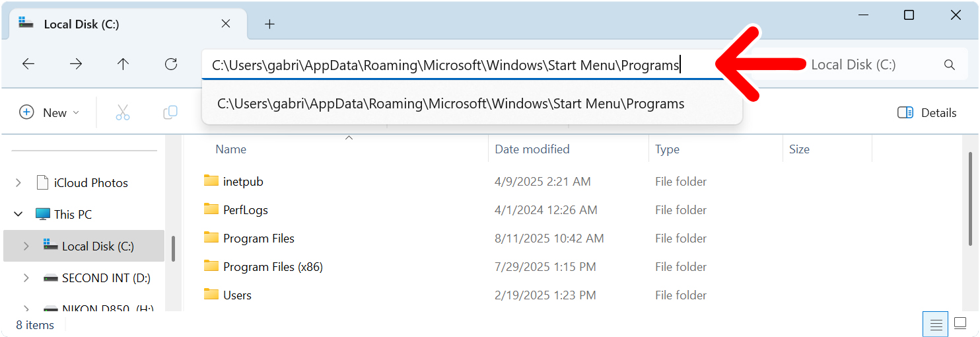
Task: Select the Program Files folder
Action: click(x=258, y=239)
